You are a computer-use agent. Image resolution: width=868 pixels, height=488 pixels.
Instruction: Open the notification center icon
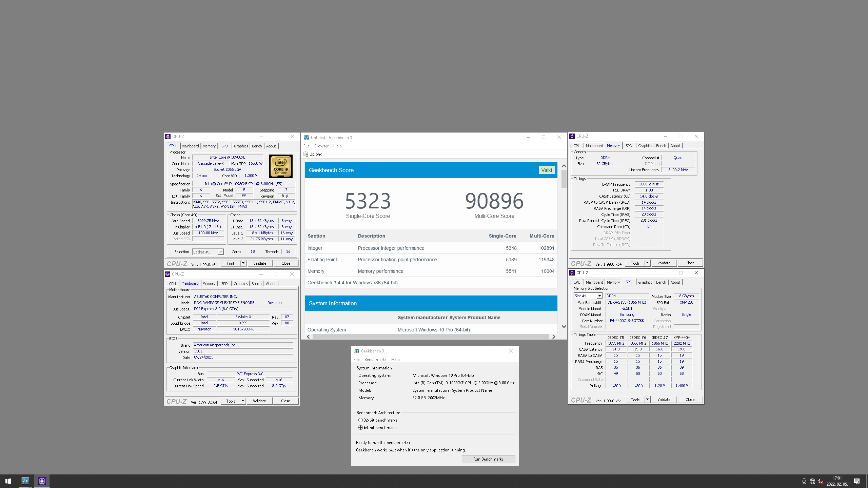pos(857,481)
